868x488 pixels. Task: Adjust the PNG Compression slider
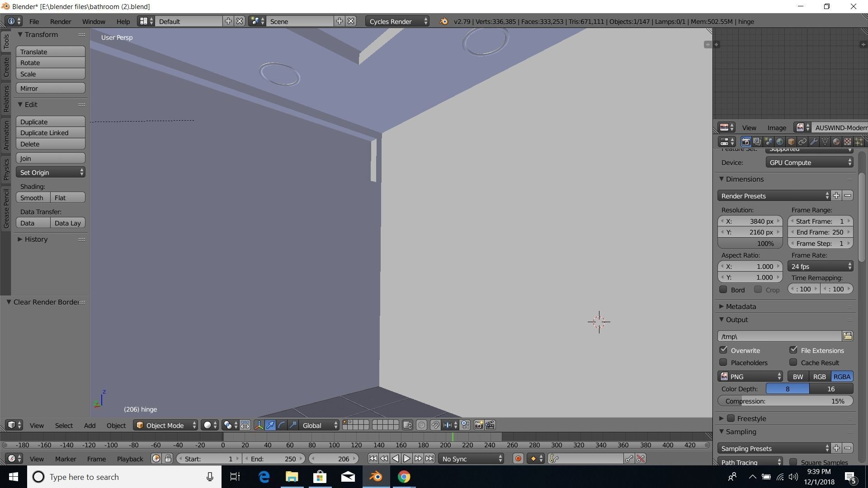785,401
